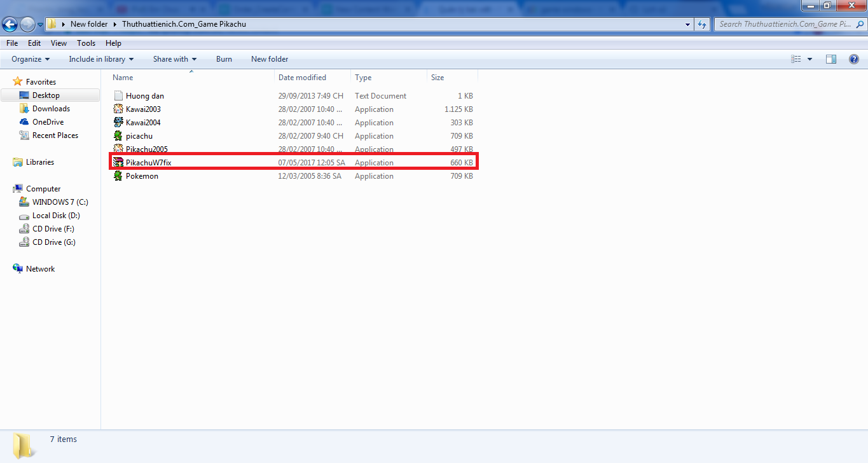Click the CD Drive (F:) disc icon

pos(24,229)
